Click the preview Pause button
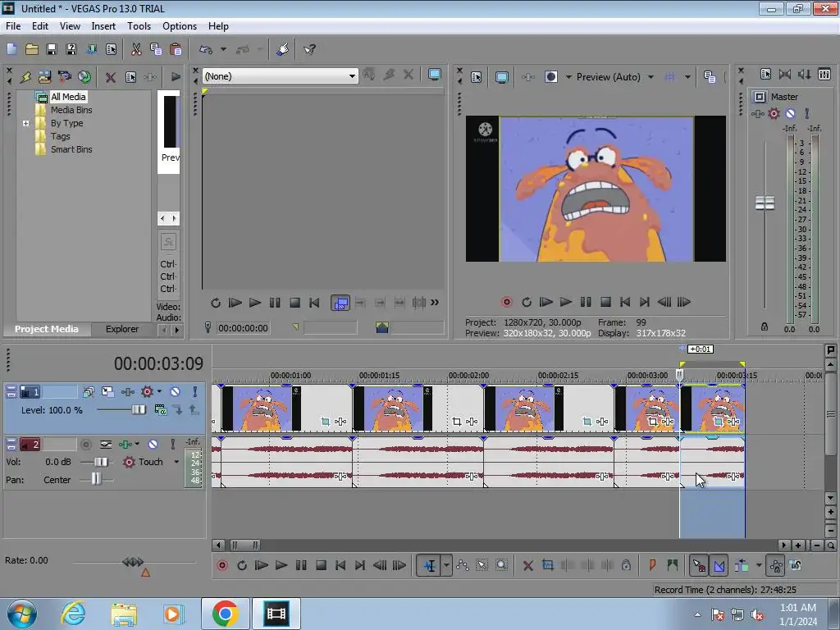The height and width of the screenshot is (630, 840). point(586,302)
